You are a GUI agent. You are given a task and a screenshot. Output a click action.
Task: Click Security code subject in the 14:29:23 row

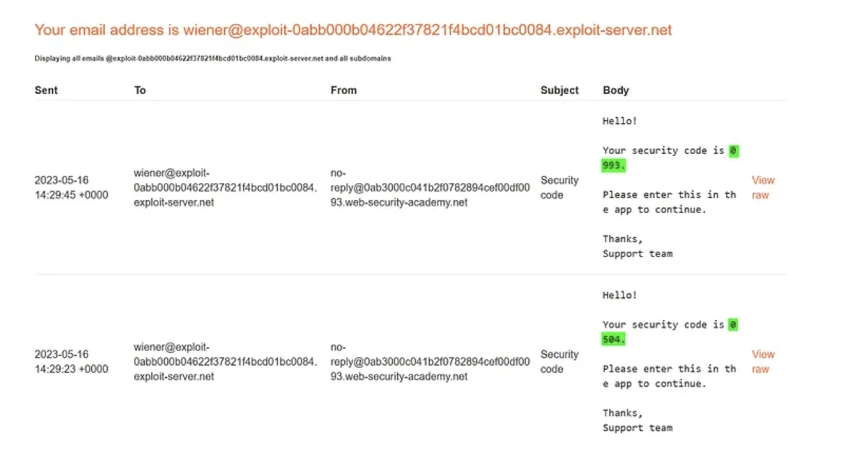pos(560,361)
